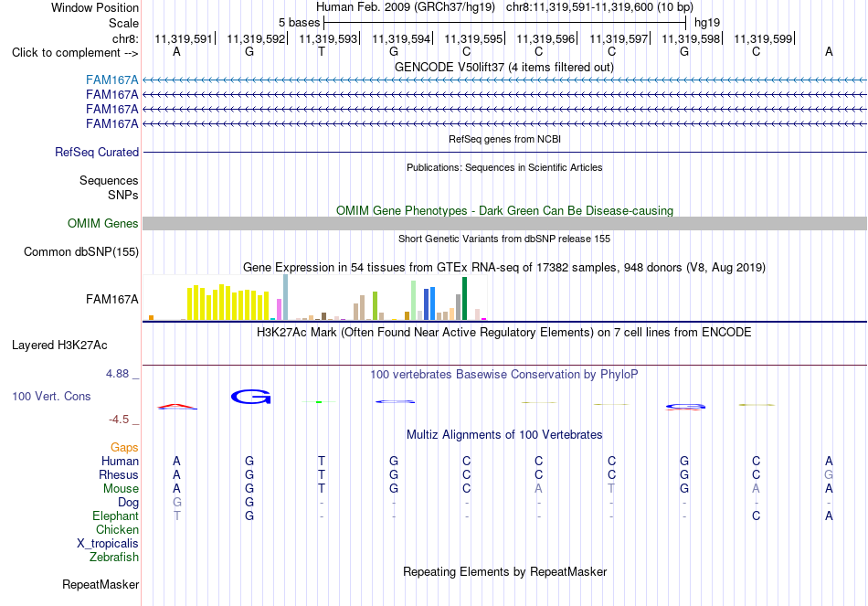Select the Mouse species label
Image resolution: width=868 pixels, height=606 pixels.
pos(121,489)
